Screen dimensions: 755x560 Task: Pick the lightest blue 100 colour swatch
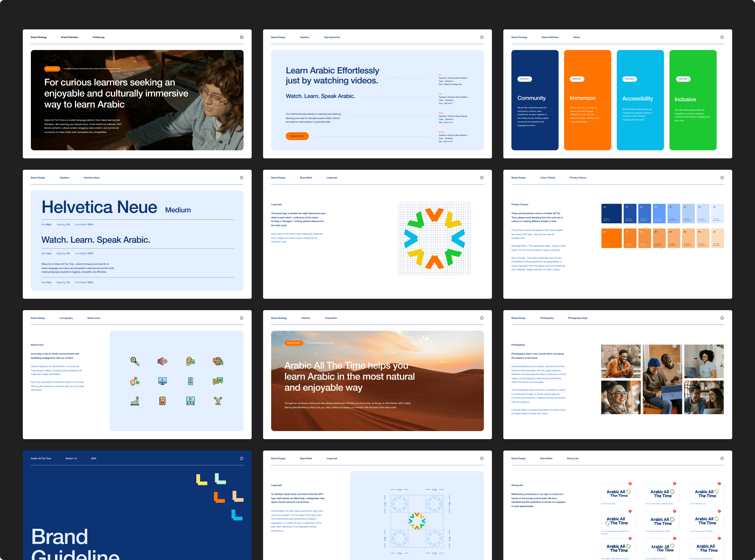point(718,214)
